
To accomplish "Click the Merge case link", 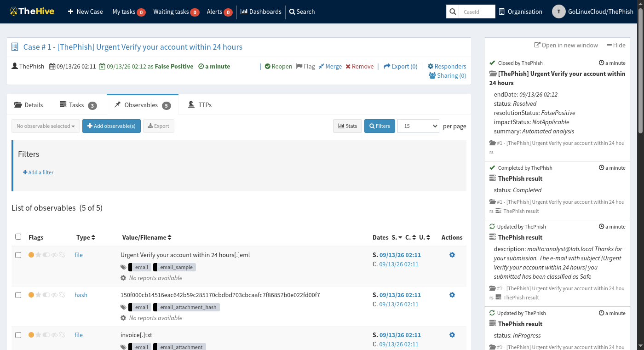I will click(x=330, y=66).
